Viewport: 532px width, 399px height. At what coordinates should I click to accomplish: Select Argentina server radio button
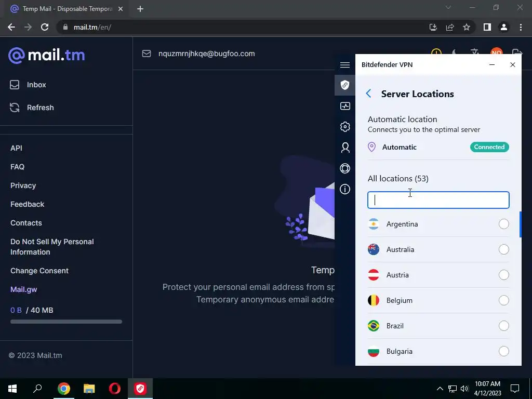point(504,224)
